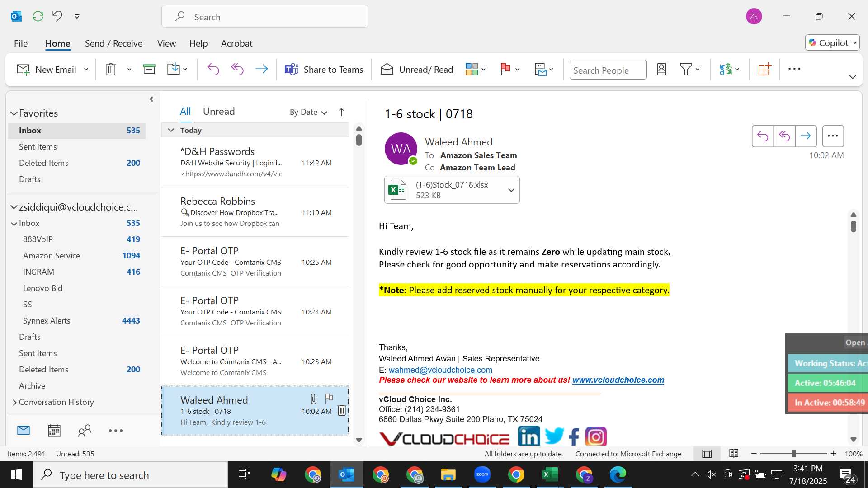Click the Follow Up red flag icon

(505, 70)
